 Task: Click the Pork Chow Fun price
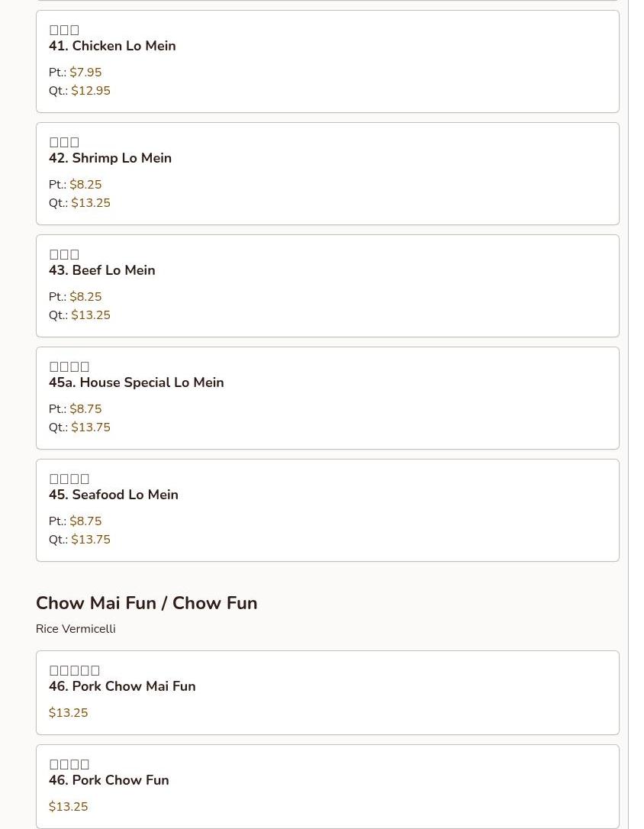pyautogui.click(x=68, y=807)
